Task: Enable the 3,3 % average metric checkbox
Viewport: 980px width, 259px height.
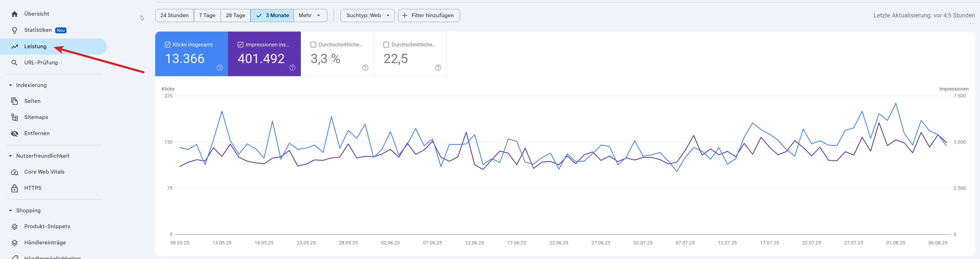Action: click(313, 45)
